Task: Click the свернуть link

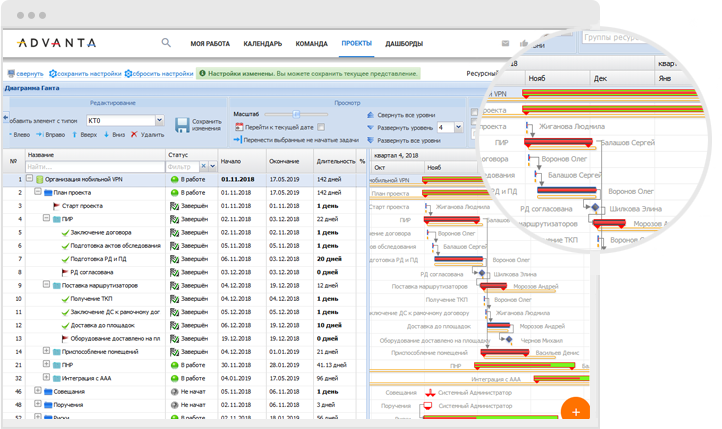Action: pyautogui.click(x=29, y=74)
